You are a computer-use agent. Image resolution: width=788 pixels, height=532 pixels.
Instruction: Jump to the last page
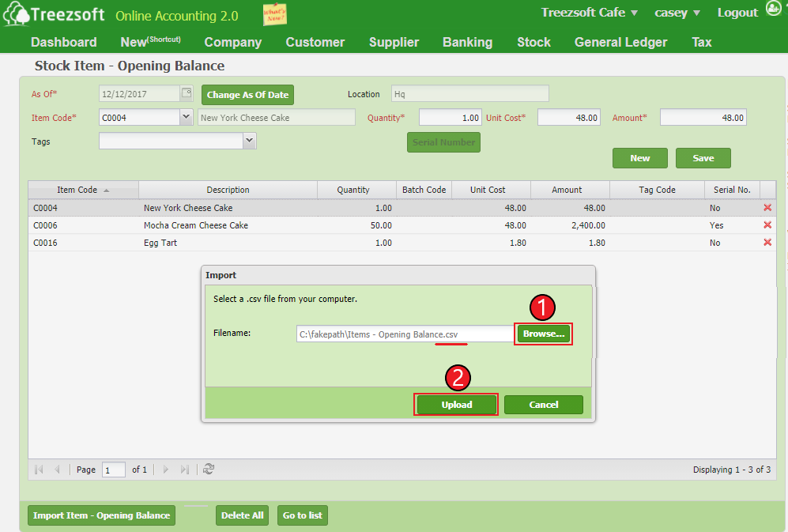coord(184,469)
